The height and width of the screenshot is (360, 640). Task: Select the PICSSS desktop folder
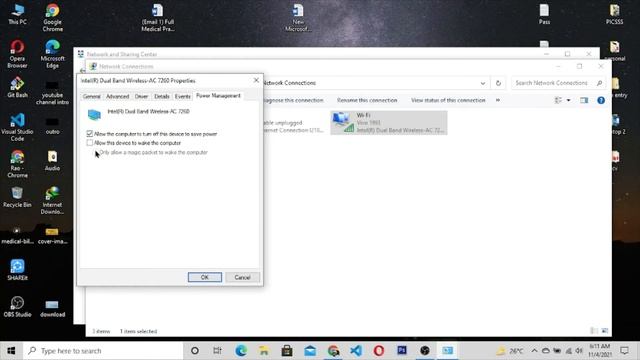click(614, 14)
